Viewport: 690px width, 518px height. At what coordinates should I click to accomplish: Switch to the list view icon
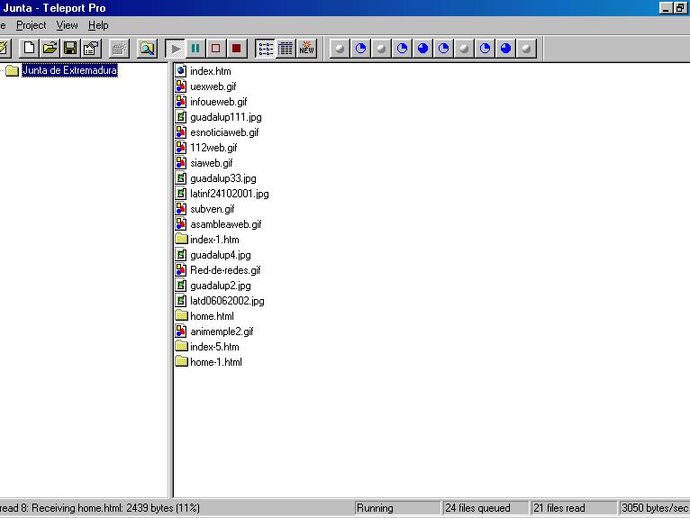[x=265, y=48]
